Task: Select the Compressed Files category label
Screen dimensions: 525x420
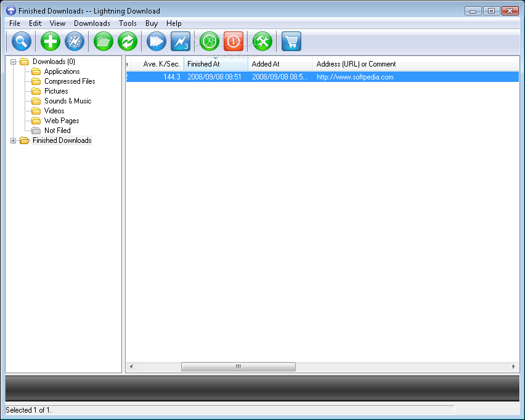Action: pos(70,81)
